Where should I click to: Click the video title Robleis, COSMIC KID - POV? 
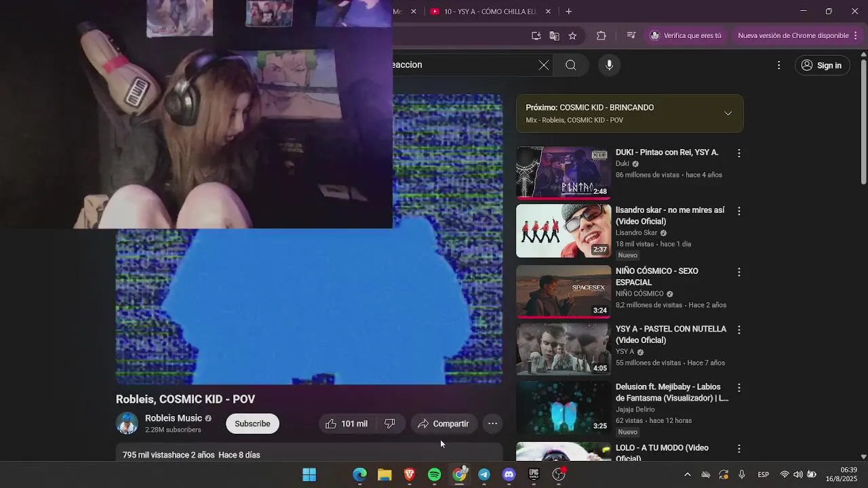point(185,399)
